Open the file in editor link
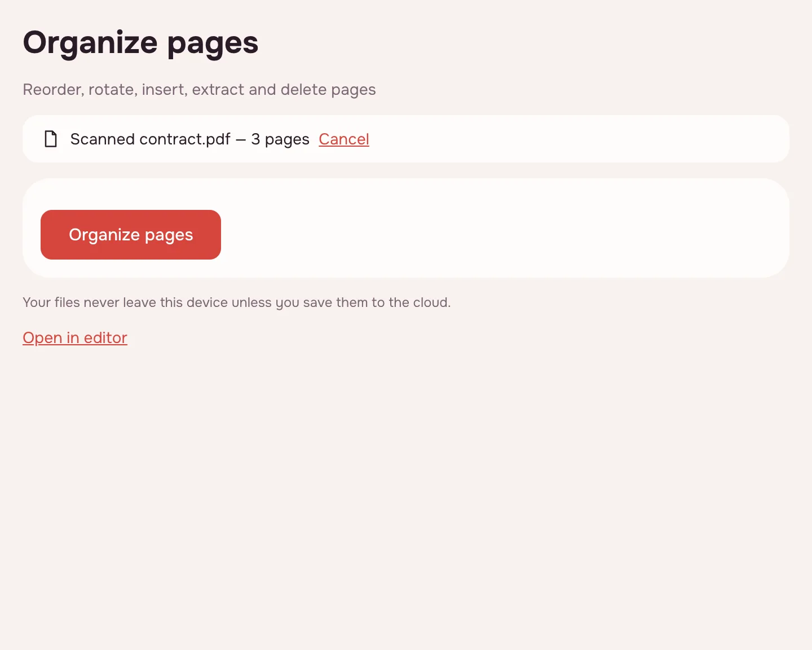This screenshot has height=650, width=812. pyautogui.click(x=75, y=337)
